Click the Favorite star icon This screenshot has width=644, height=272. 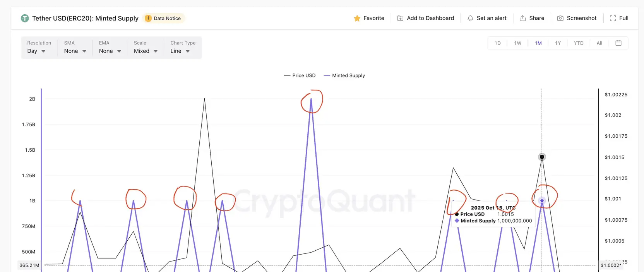point(357,18)
